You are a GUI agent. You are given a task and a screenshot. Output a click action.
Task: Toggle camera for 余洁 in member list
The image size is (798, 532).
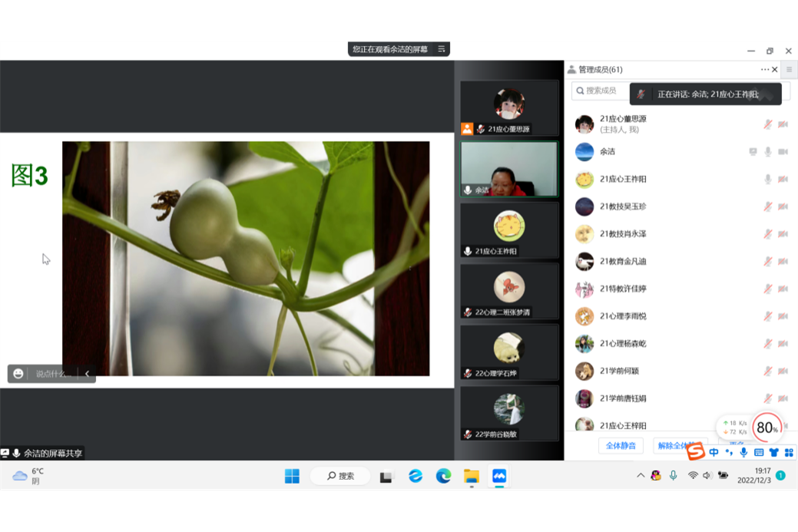[783, 152]
